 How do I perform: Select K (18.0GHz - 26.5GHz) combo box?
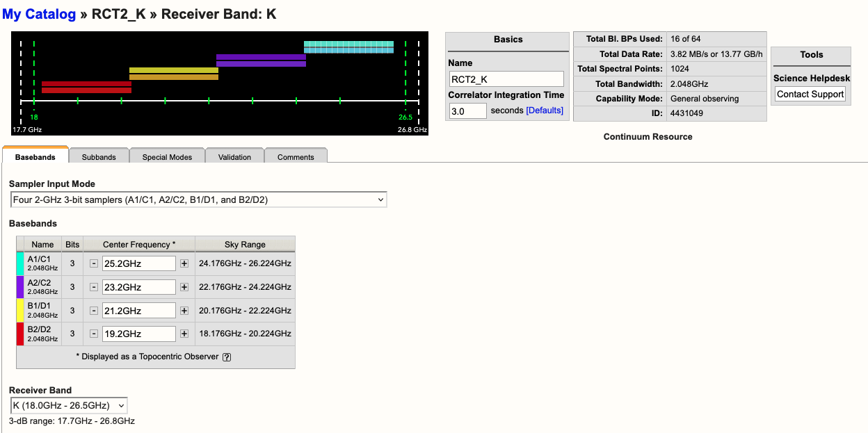(68, 405)
